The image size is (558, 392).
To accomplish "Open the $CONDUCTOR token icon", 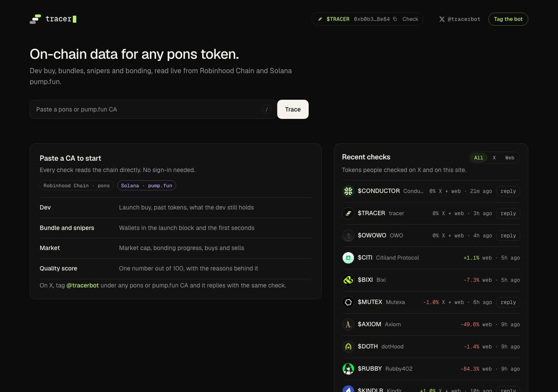I will point(348,191).
